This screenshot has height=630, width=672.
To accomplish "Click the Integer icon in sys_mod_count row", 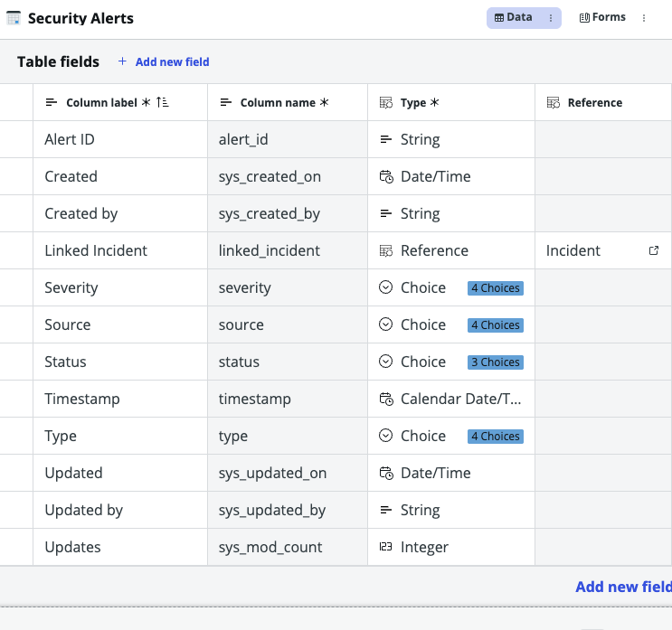I will [385, 547].
